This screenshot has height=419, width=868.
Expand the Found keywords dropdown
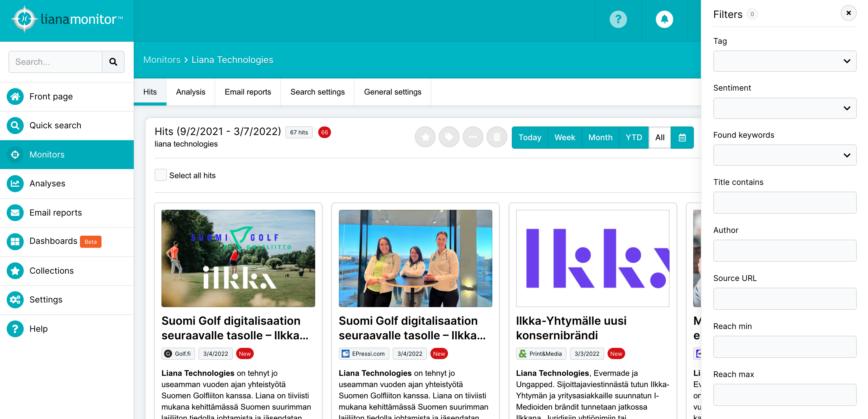[x=784, y=155]
